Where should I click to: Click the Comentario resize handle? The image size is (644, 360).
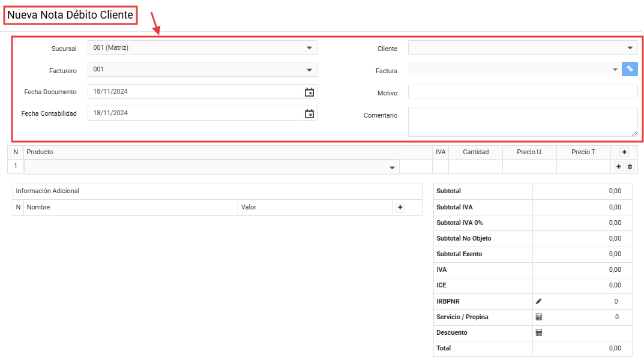(634, 133)
